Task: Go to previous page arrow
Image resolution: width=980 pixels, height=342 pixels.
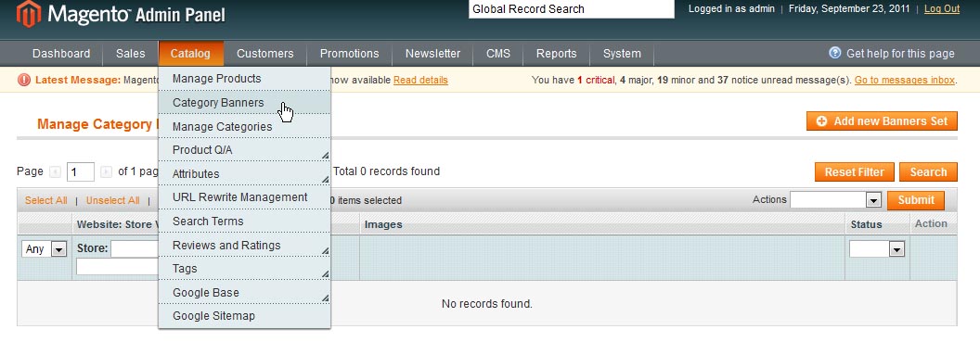Action: pos(55,171)
